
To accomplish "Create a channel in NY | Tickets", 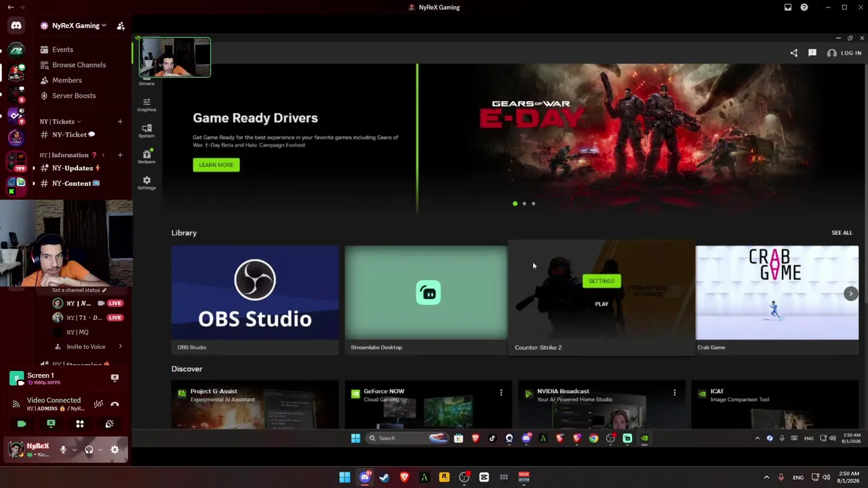I will (x=120, y=122).
